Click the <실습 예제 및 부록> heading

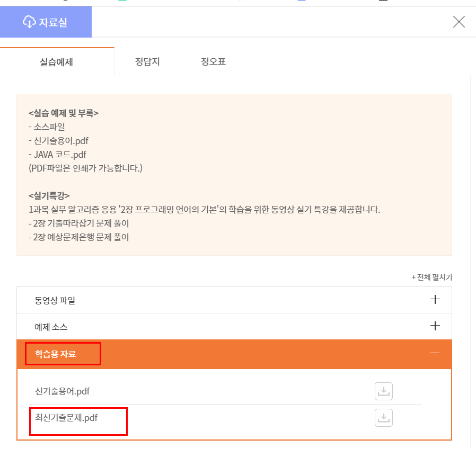(64, 113)
